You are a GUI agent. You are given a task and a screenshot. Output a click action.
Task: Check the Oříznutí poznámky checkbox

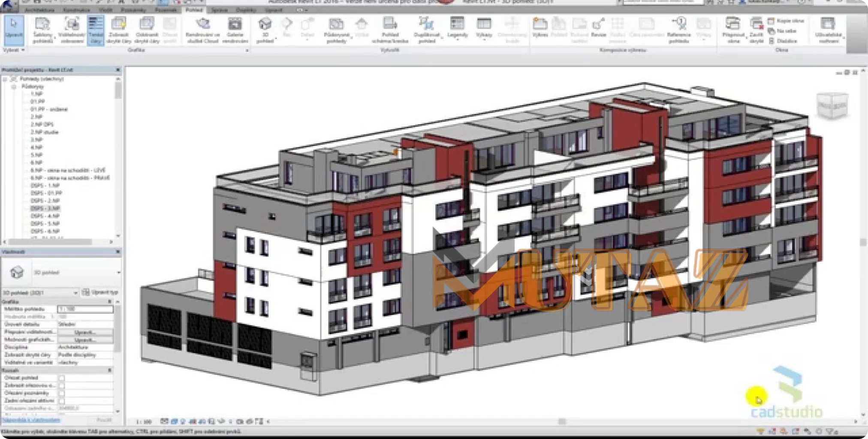62,394
